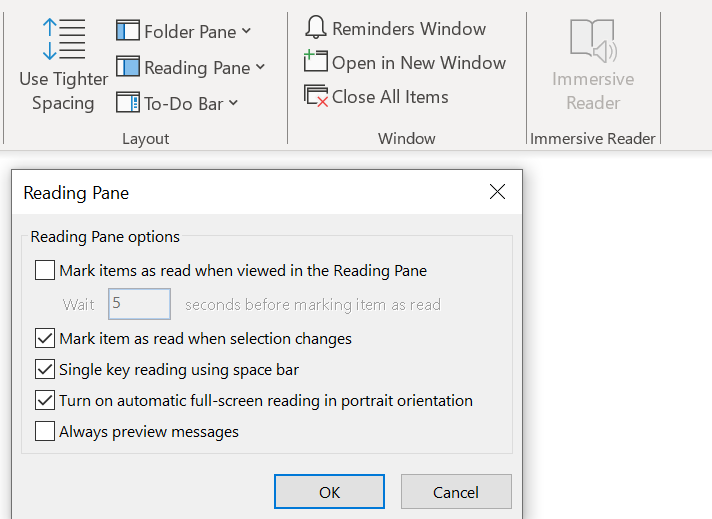Screen dimensions: 712x519
Task: Disable Single key reading using space bar
Action: pos(45,369)
